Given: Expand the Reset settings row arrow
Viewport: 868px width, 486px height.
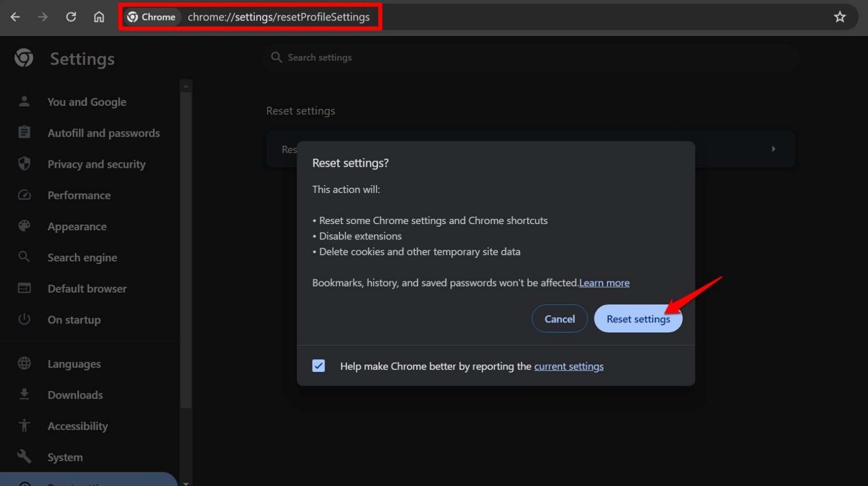Looking at the screenshot, I should [x=773, y=149].
